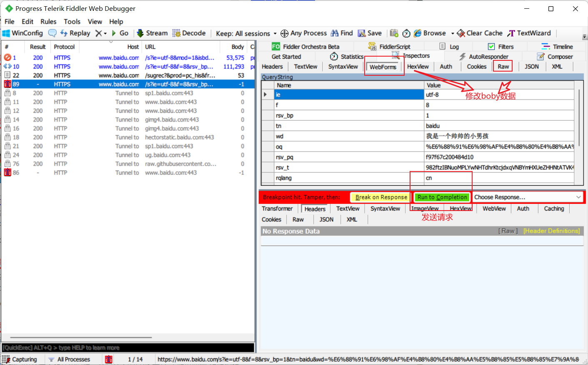Toggle Capturing in the status bar

(x=20, y=359)
